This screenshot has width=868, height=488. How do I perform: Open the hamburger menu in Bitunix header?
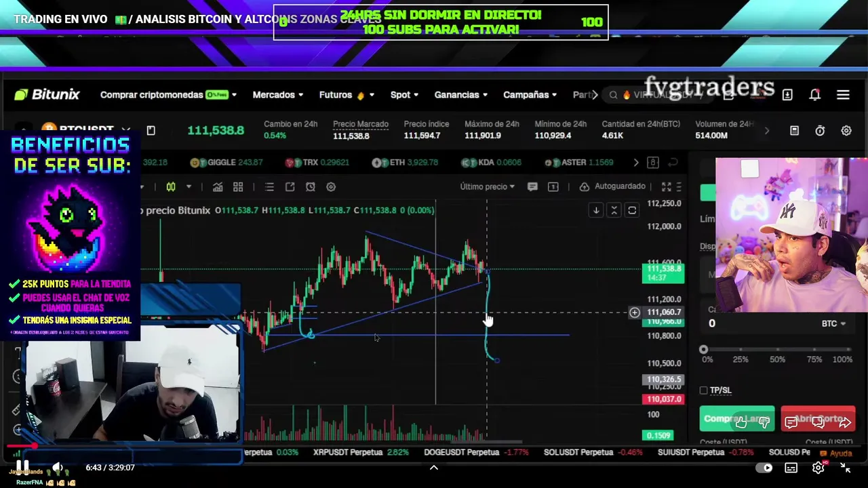pos(843,95)
